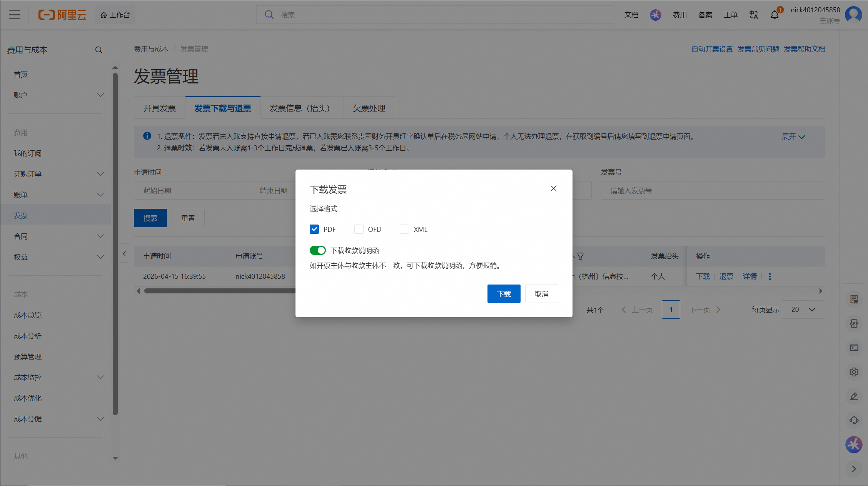Check the XML format checkbox
Viewport: 868px width, 486px height.
point(404,229)
